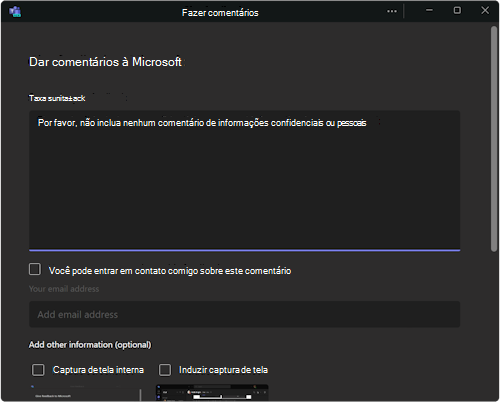
Task: Minimize the Fazer comentários window
Action: click(429, 11)
